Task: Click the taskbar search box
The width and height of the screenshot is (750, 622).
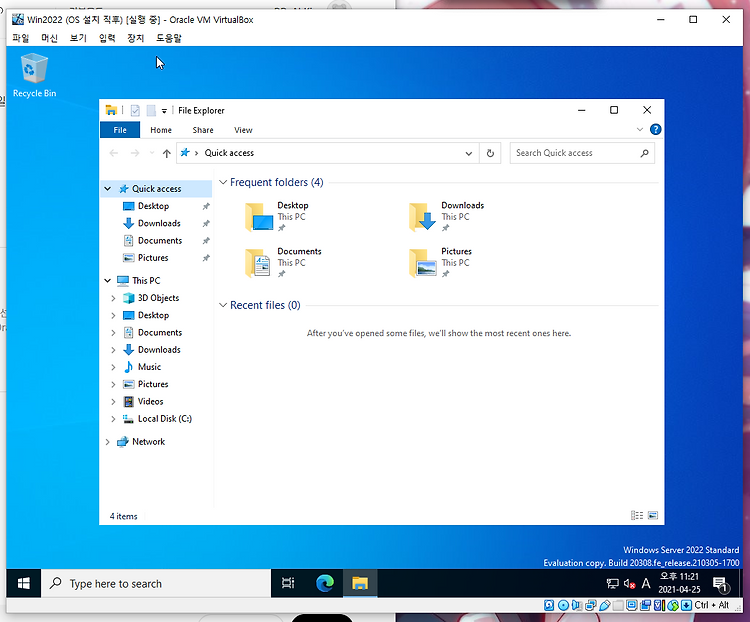Action: pos(156,583)
